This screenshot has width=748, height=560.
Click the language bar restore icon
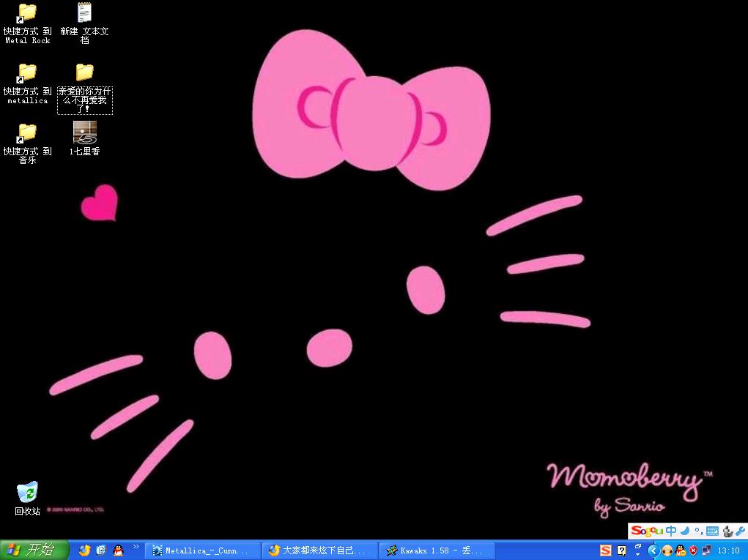point(638,546)
